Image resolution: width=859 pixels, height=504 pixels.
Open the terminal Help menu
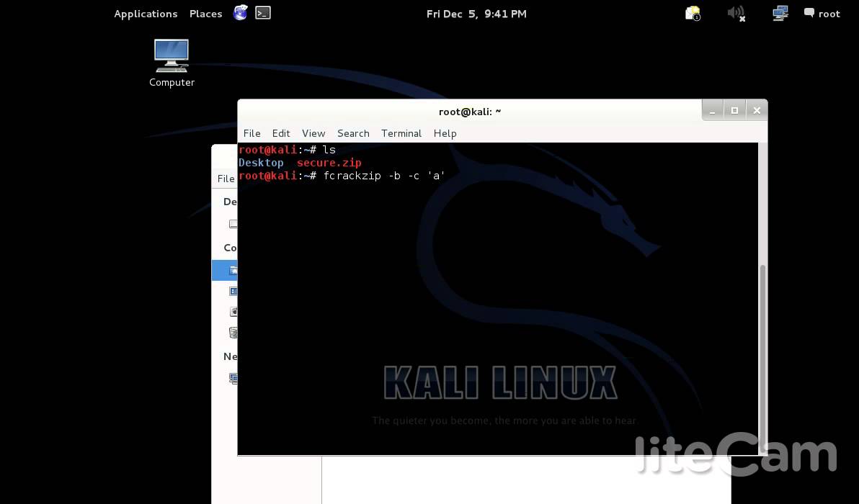(x=445, y=133)
